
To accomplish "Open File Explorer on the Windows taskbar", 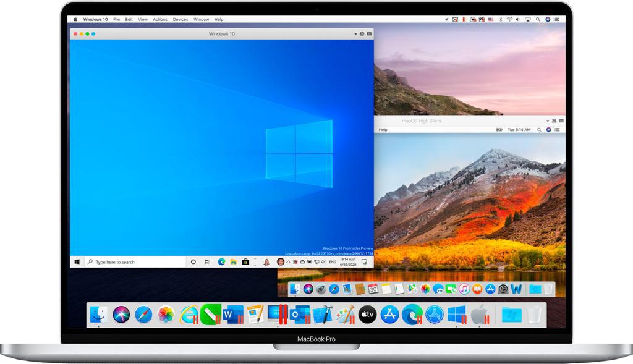I will coord(233,262).
